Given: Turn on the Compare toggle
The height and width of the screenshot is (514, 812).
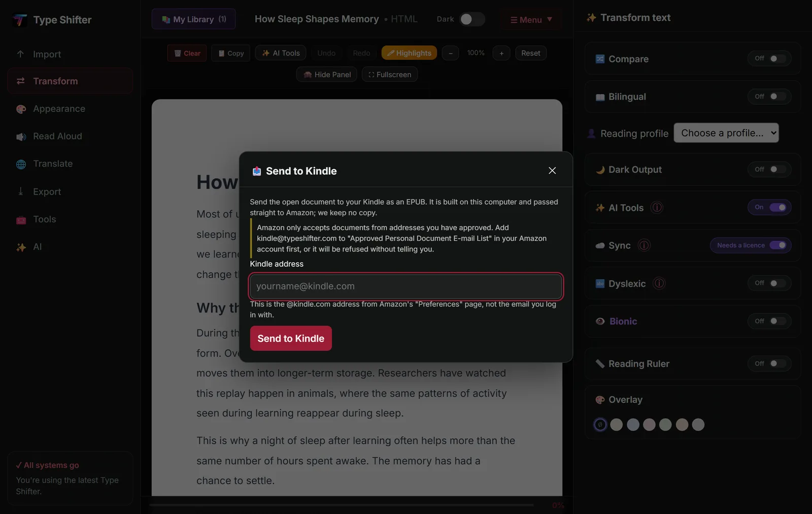Looking at the screenshot, I should [769, 58].
